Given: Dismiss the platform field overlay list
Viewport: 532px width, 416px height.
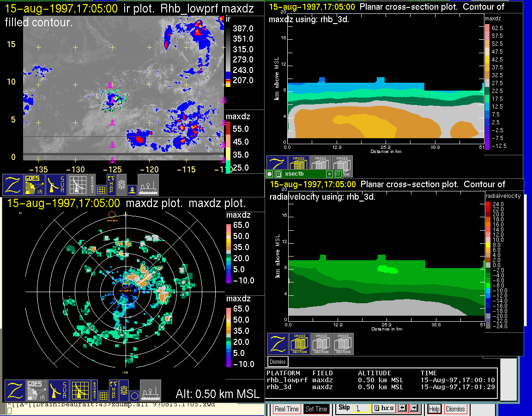Looking at the screenshot, I should tap(278, 361).
